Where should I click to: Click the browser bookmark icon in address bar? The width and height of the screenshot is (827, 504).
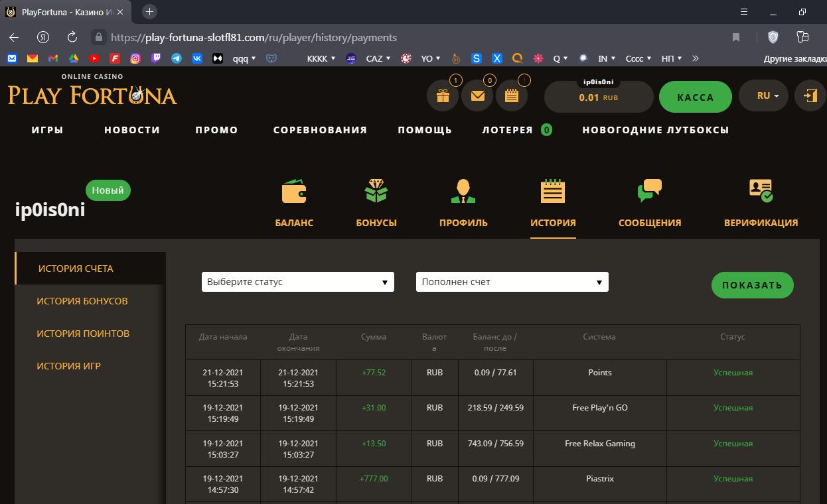pyautogui.click(x=736, y=38)
